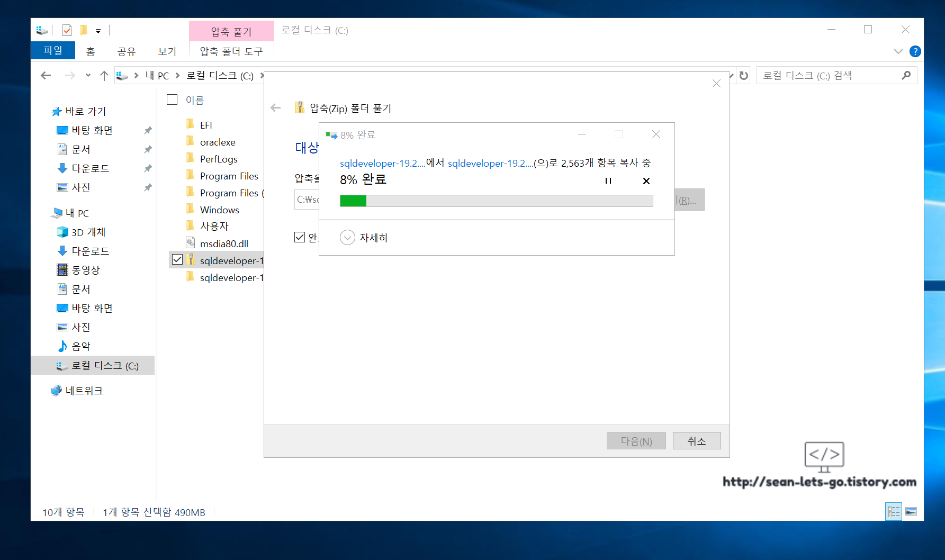Select the oraclexe folder

(217, 142)
